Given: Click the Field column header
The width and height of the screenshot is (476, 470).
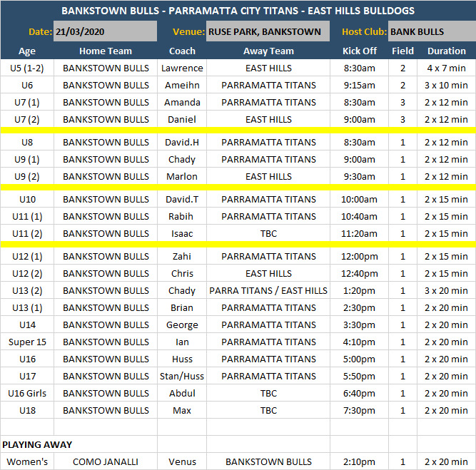Looking at the screenshot, I should [402, 51].
